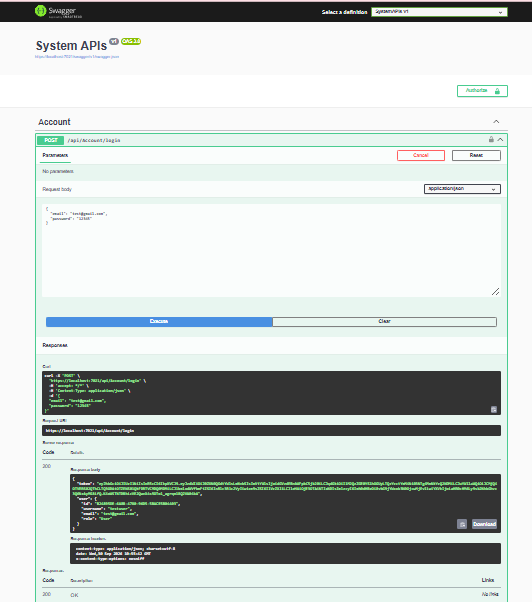Click the Download response button
This screenshot has width=532, height=602.
pyautogui.click(x=484, y=524)
